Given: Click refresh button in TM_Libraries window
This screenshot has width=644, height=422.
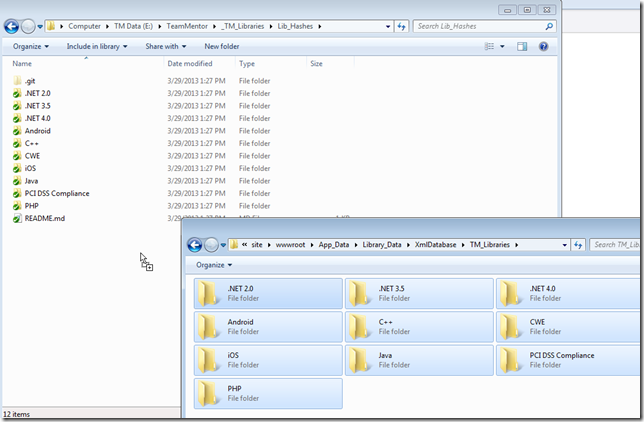Looking at the screenshot, I should point(578,245).
